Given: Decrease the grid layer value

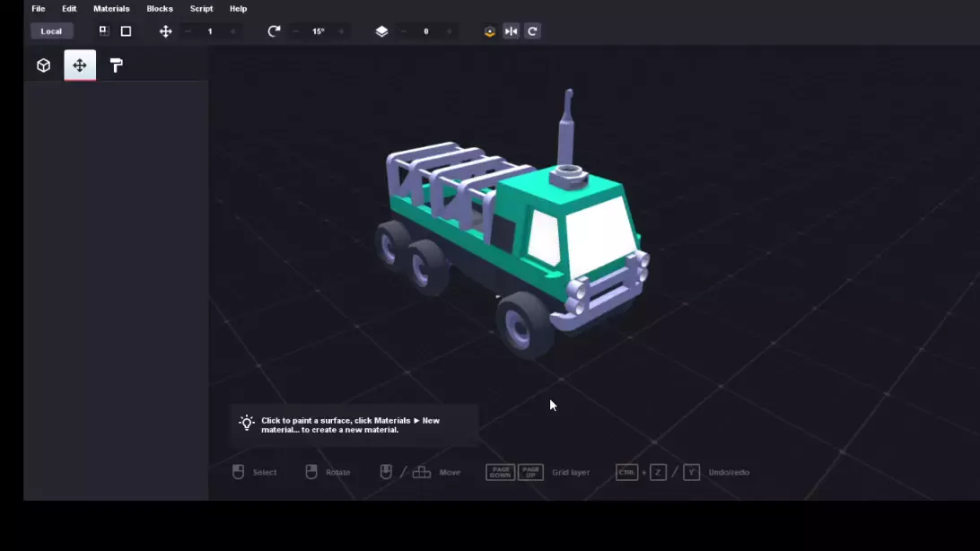Looking at the screenshot, I should tap(404, 31).
